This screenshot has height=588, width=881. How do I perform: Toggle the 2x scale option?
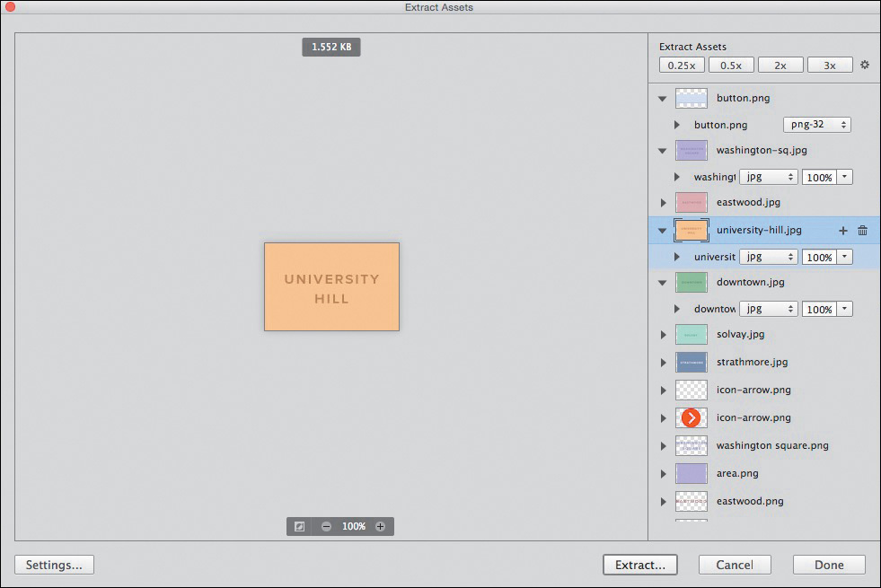[x=780, y=66]
